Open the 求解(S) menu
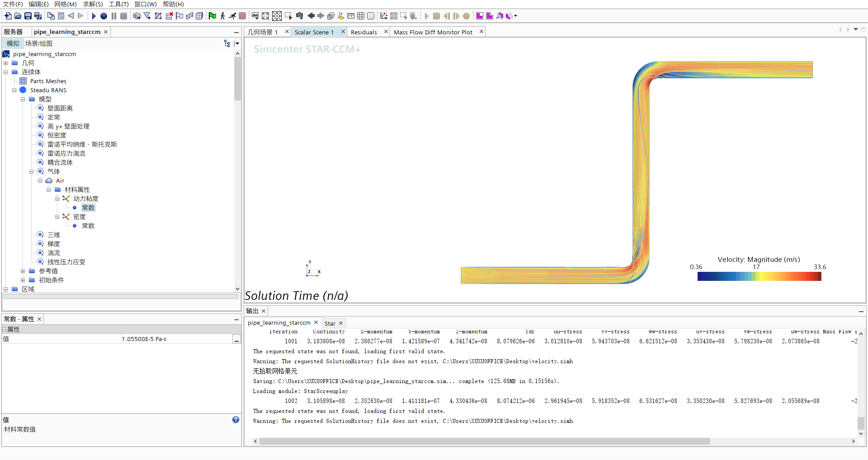Screen dimensions: 868x460 coord(93,4)
